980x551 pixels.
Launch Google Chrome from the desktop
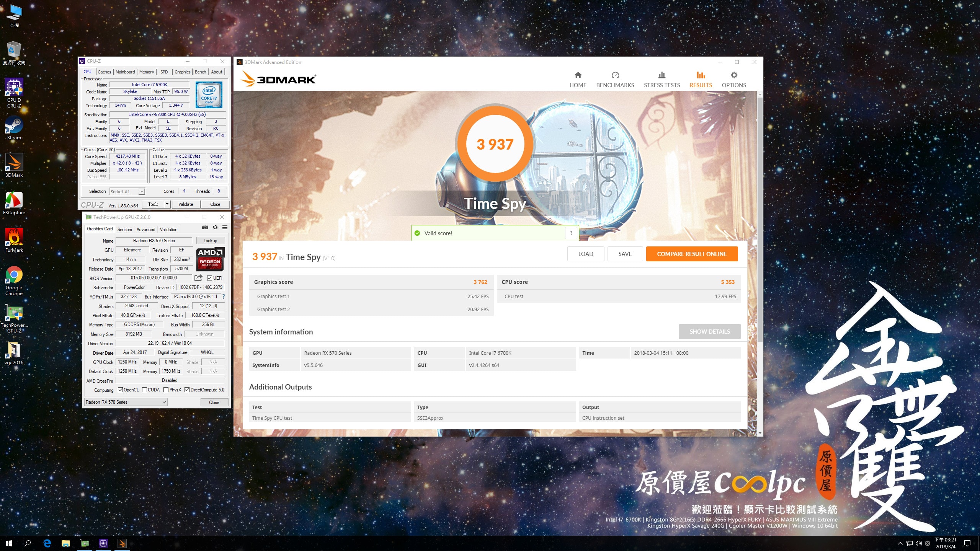[x=14, y=281]
